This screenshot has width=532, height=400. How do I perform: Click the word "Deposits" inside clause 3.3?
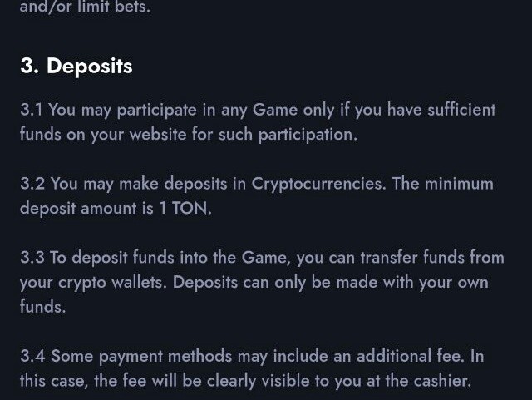[x=205, y=283]
